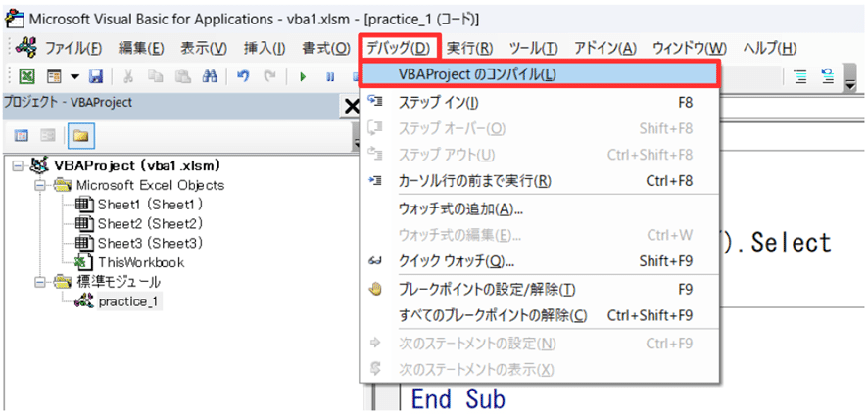Open the ファイル(F) menu
This screenshot has width=868, height=414.
[73, 48]
